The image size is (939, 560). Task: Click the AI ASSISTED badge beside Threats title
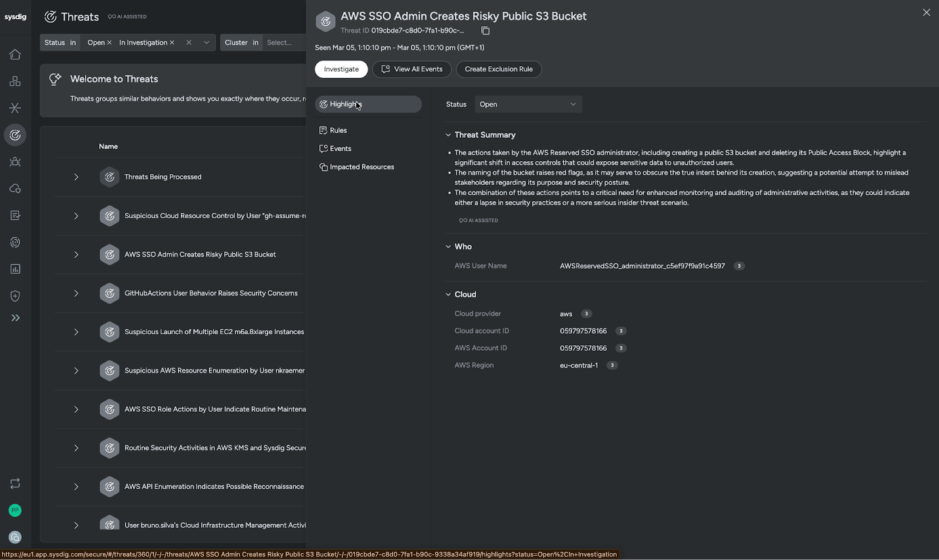point(127,17)
